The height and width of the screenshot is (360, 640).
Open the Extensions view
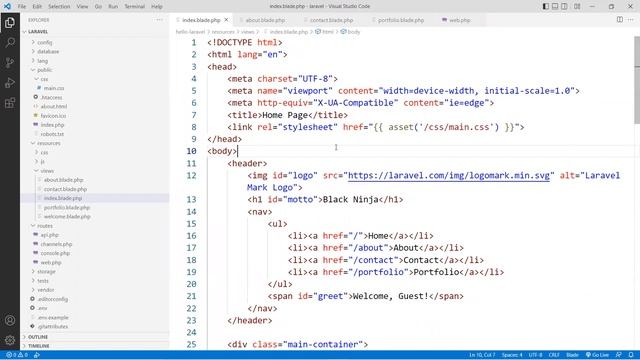point(10,102)
